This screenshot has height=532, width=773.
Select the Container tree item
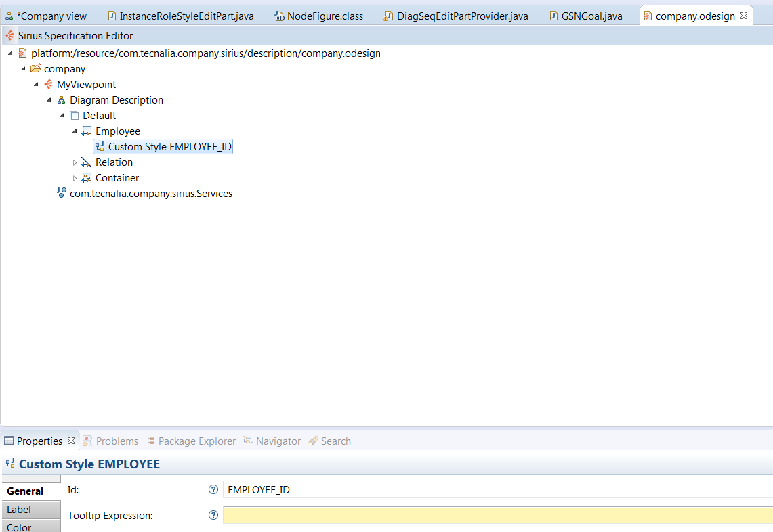(117, 178)
